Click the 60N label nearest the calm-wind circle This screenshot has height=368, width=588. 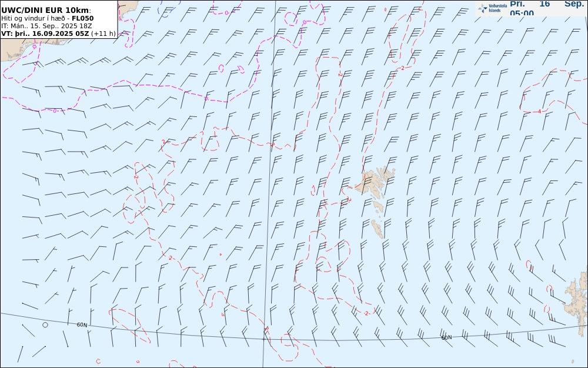[82, 325]
